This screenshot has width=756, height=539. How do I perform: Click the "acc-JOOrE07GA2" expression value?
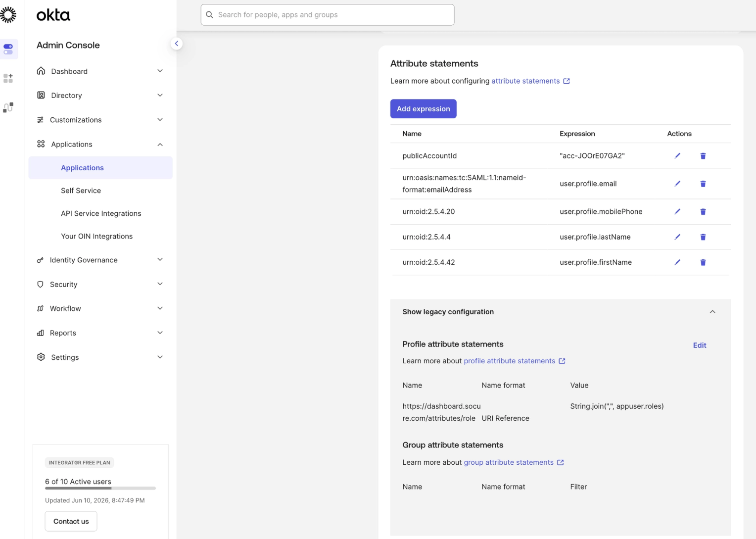pos(592,156)
